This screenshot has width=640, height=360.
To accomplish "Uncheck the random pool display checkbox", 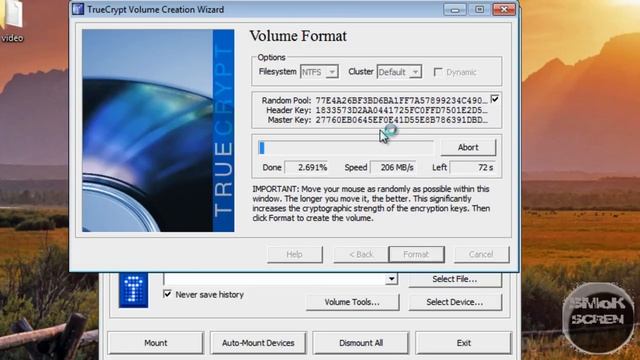I will click(495, 99).
